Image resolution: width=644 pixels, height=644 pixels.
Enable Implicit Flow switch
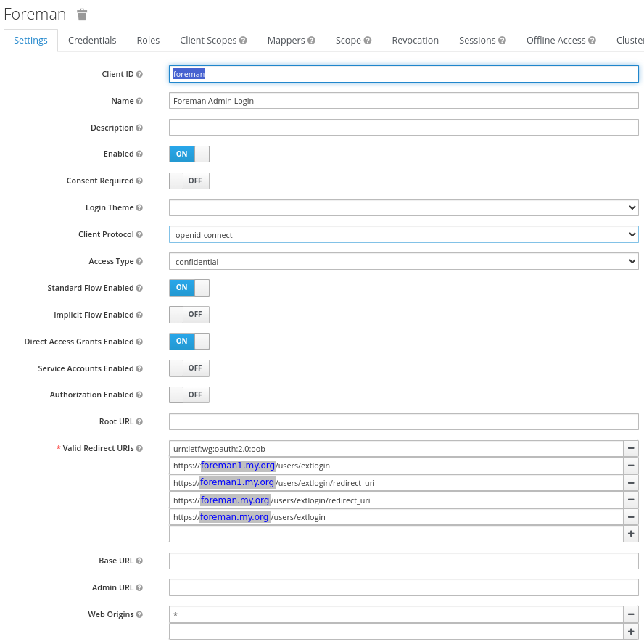click(189, 315)
